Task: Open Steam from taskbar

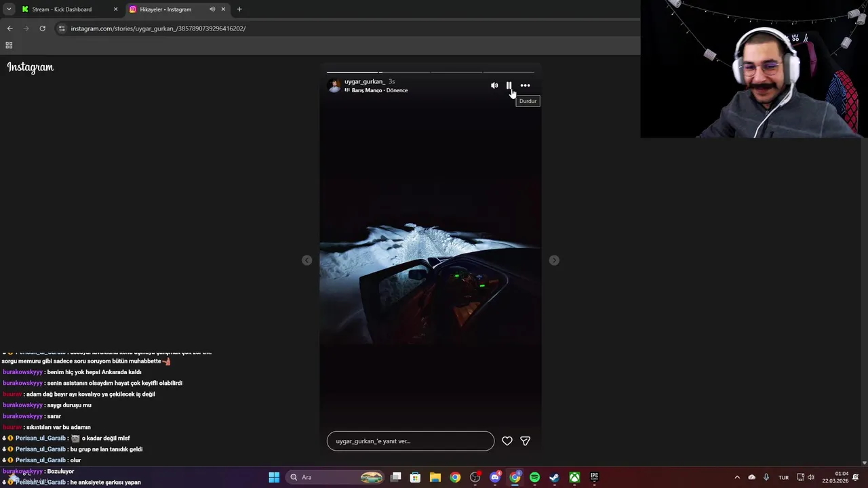Action: (x=554, y=477)
